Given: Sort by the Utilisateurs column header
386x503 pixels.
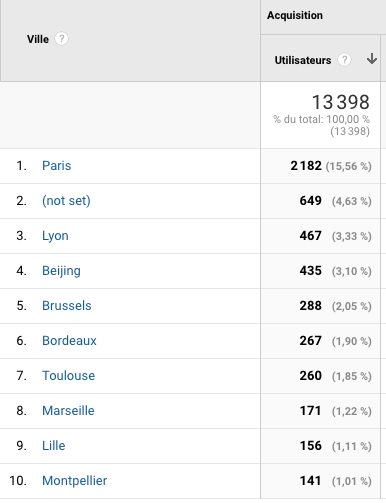Looking at the screenshot, I should tap(303, 60).
